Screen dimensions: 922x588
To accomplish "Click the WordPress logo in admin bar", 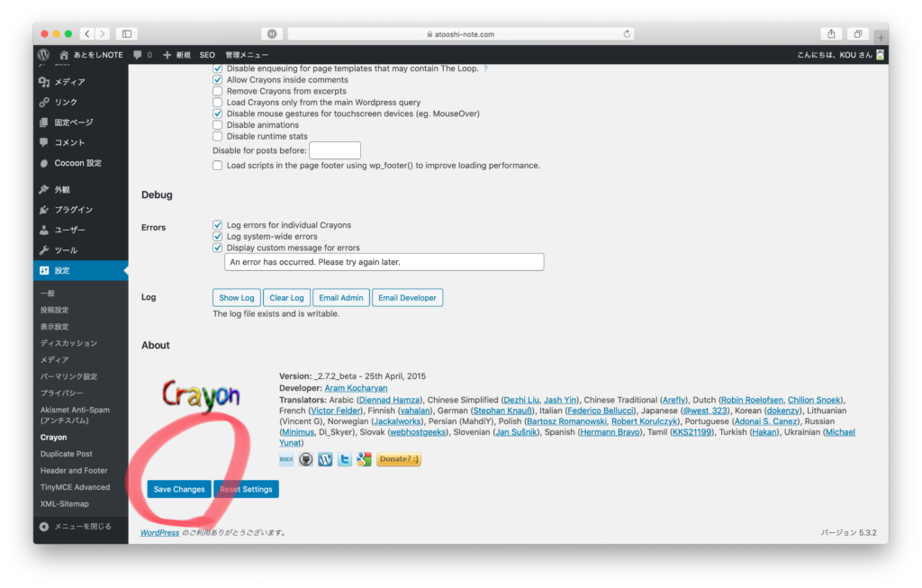I will pyautogui.click(x=43, y=55).
